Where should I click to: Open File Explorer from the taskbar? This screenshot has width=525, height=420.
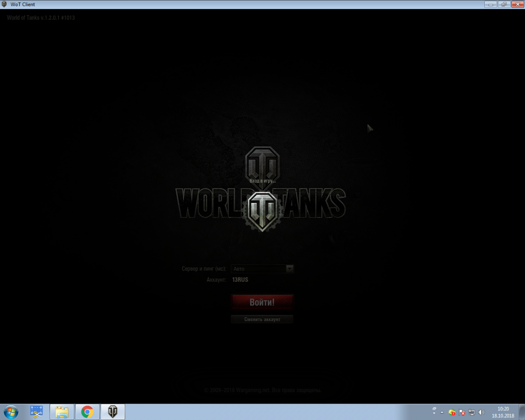coord(62,412)
